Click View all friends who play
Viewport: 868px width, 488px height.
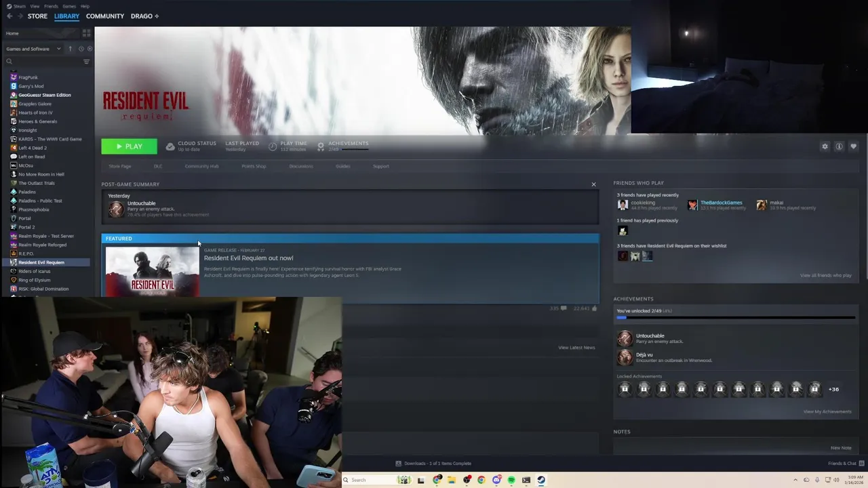click(x=826, y=275)
